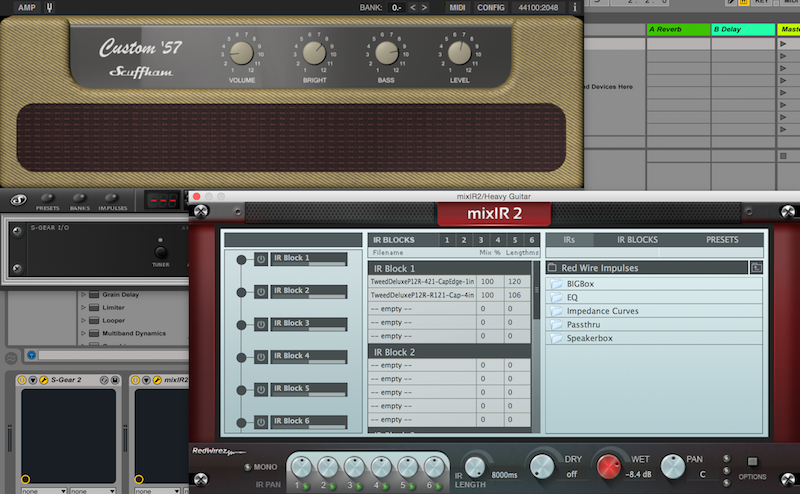The height and width of the screenshot is (494, 800).
Task: Enable the MONO switch in mixIR2
Action: [x=247, y=467]
